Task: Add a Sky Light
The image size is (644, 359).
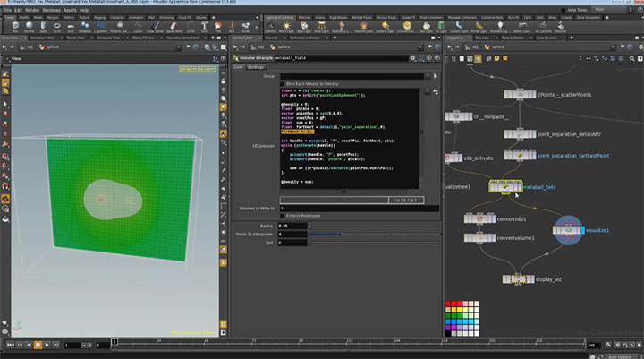Action: [x=427, y=27]
